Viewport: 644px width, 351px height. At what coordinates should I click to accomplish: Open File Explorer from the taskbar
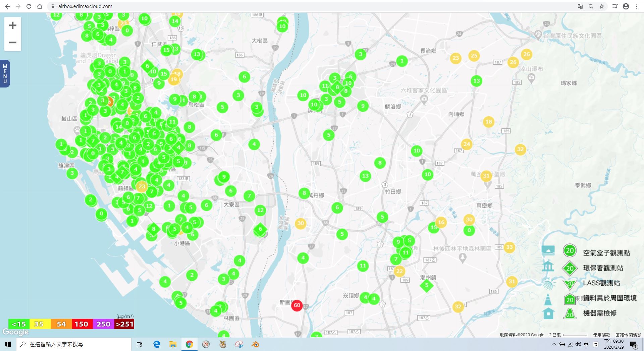coord(173,344)
